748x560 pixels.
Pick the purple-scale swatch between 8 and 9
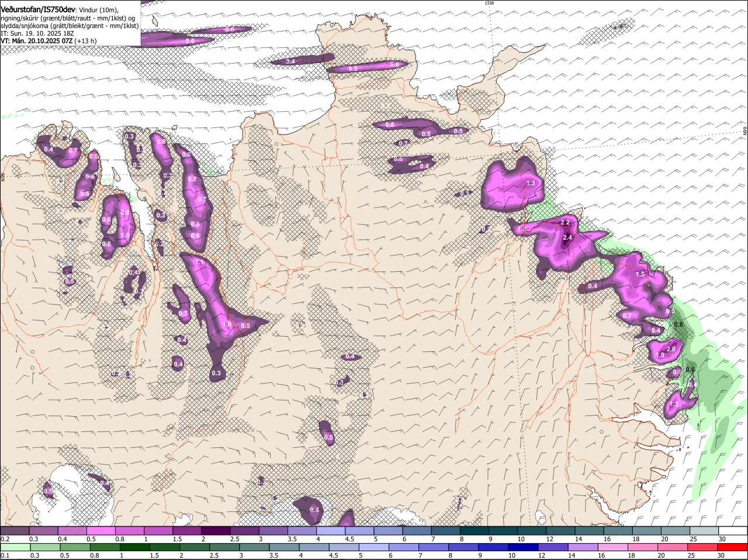coord(475,531)
